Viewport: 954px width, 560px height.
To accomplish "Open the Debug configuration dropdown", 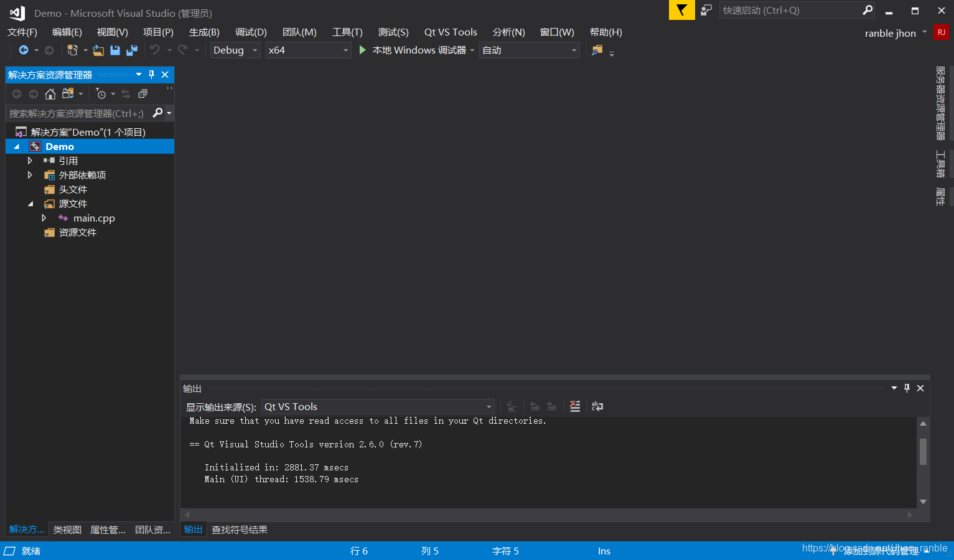I will pyautogui.click(x=235, y=50).
